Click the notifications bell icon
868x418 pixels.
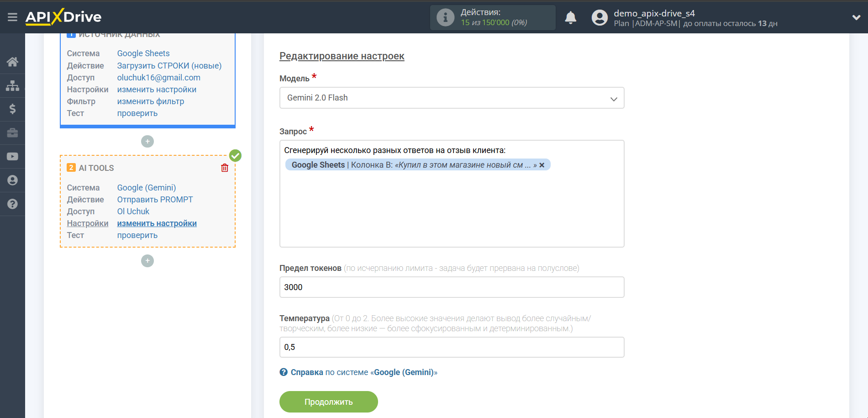pyautogui.click(x=570, y=18)
